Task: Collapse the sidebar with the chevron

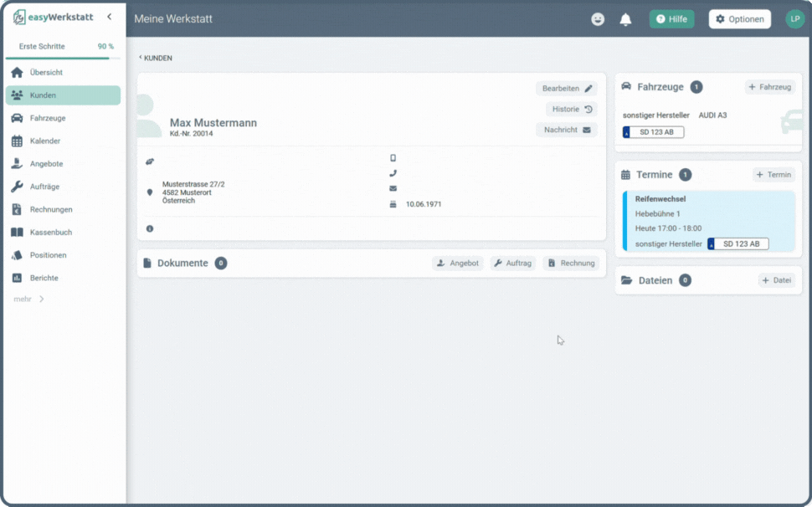Action: coord(109,17)
